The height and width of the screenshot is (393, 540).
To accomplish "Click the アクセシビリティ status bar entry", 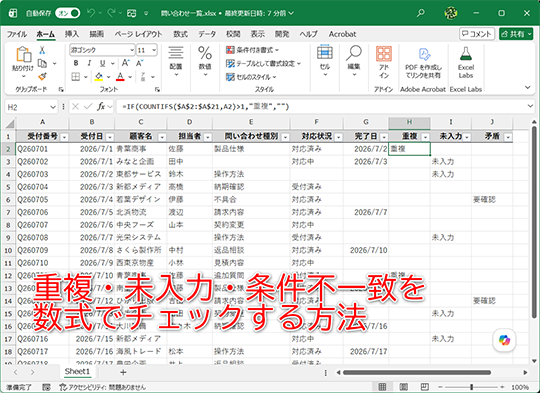I will pyautogui.click(x=103, y=387).
